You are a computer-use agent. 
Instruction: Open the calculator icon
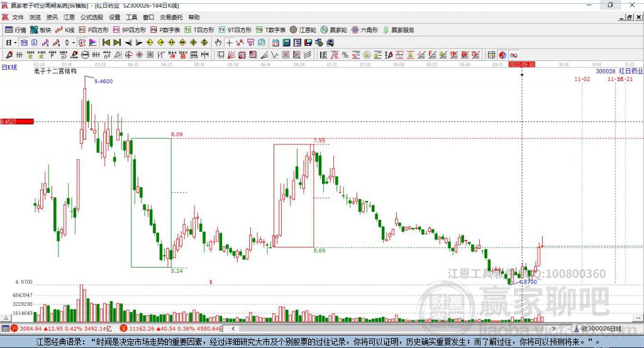tap(286, 43)
